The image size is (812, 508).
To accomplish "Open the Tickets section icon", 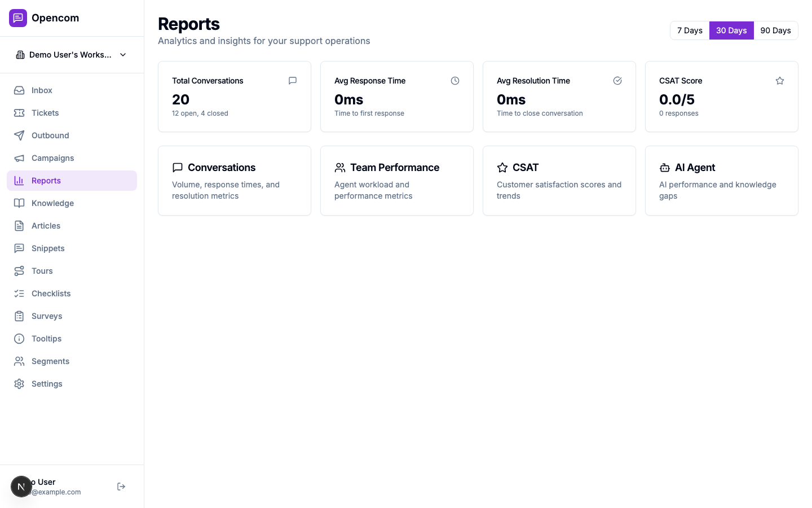I will [x=19, y=112].
